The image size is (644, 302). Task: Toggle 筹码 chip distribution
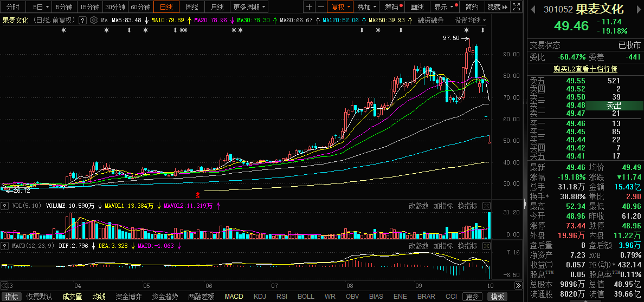tap(392, 7)
